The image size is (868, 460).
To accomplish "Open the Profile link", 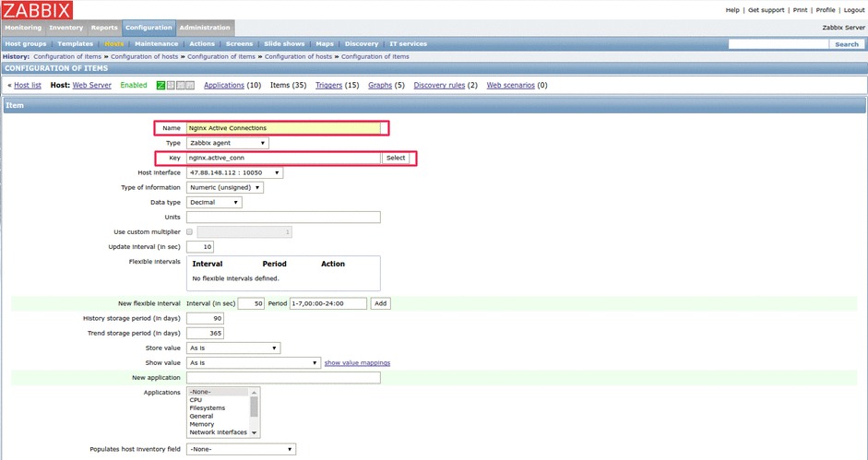I will [x=826, y=10].
